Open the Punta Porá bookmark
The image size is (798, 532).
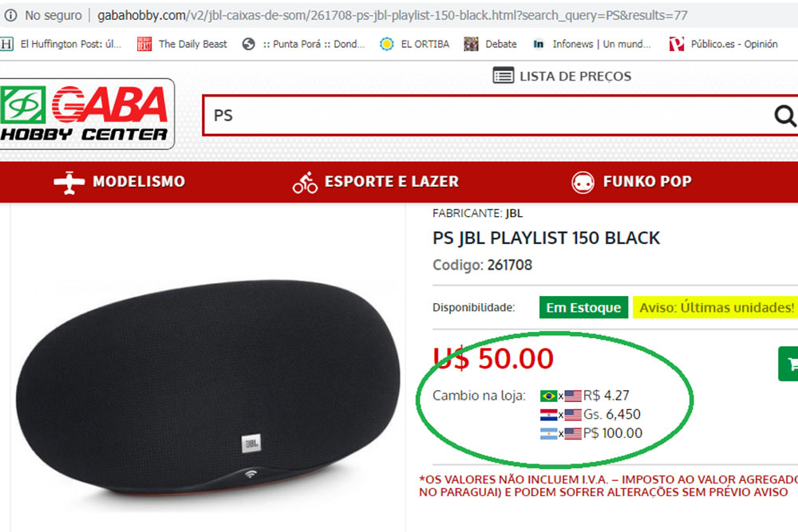(304, 44)
